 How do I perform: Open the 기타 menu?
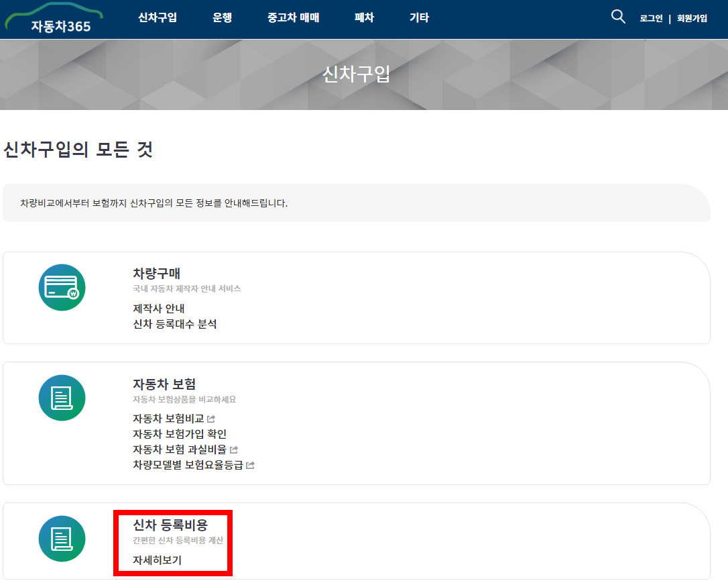(x=418, y=18)
